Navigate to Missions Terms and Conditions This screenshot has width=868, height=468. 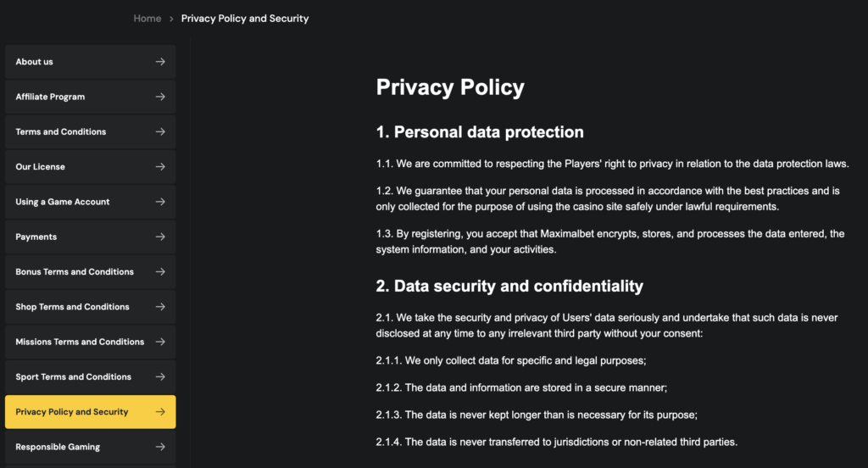pyautogui.click(x=90, y=342)
